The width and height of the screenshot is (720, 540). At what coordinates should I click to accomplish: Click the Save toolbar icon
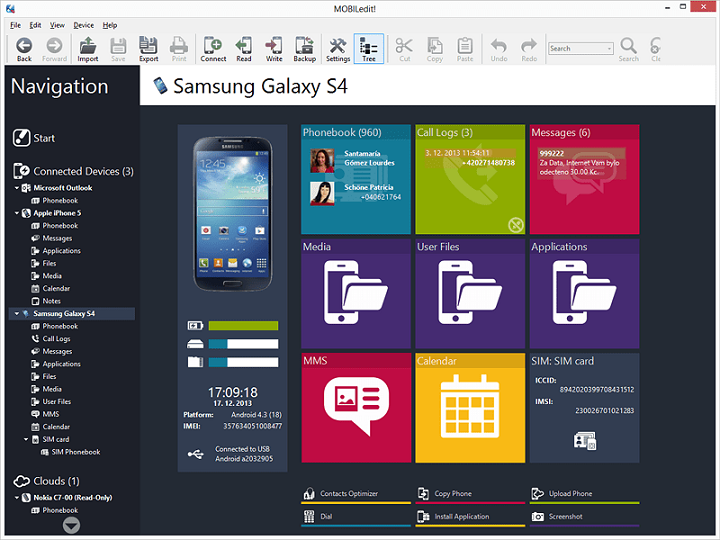118,49
